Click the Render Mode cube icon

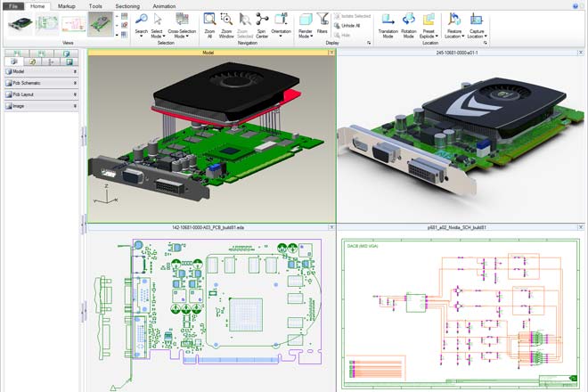tap(306, 20)
